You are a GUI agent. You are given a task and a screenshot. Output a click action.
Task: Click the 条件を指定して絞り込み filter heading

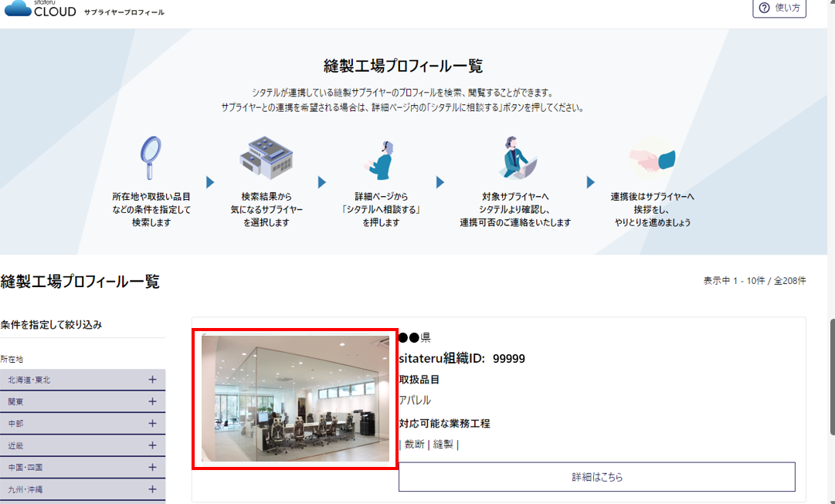(51, 325)
